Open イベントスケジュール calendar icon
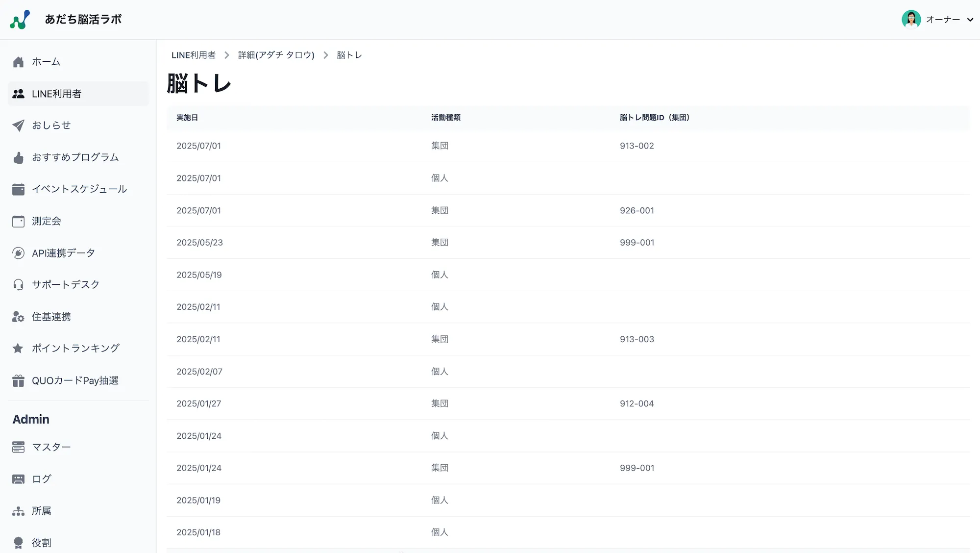 point(18,189)
